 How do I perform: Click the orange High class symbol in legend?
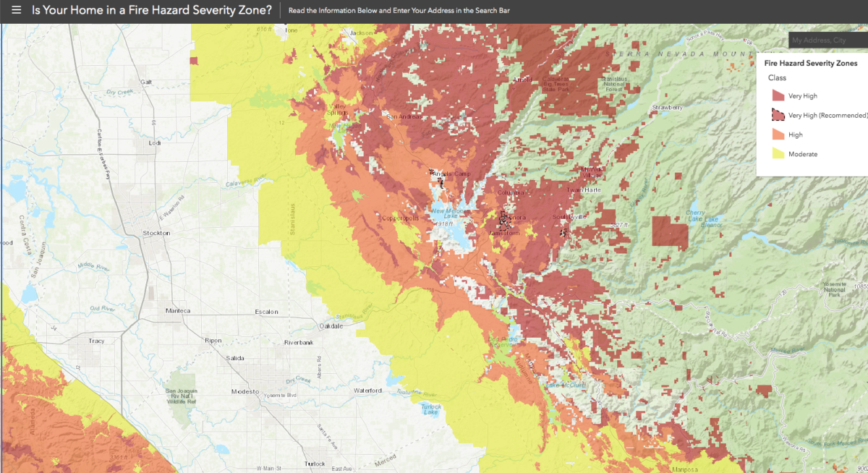(780, 134)
